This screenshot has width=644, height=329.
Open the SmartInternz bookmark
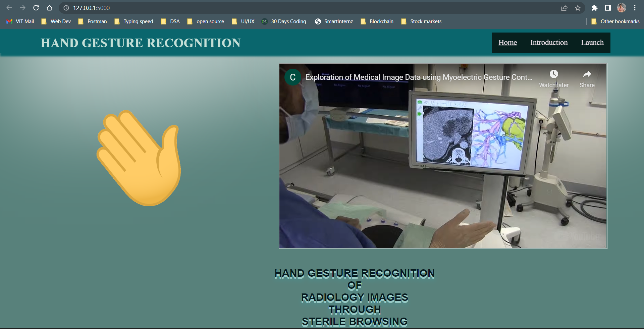(334, 21)
